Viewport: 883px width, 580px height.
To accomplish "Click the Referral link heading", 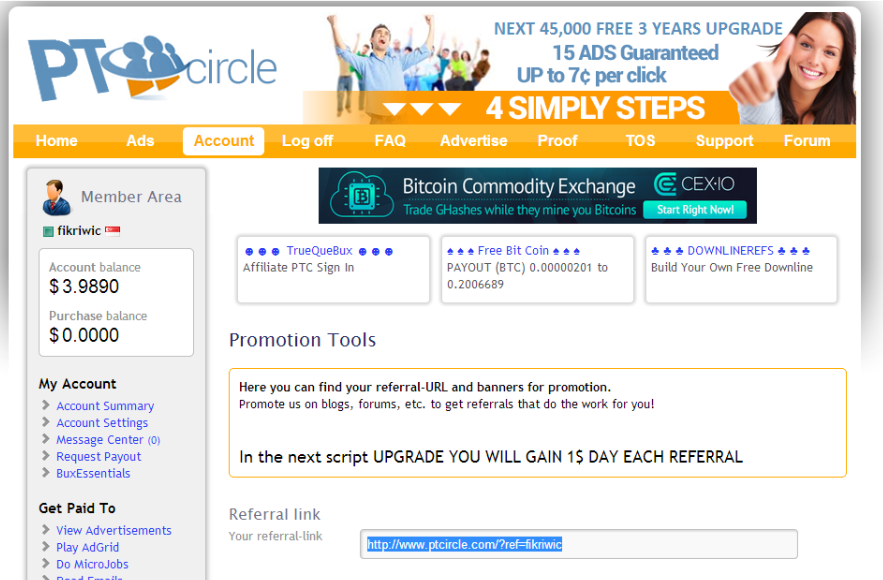I will click(x=274, y=514).
